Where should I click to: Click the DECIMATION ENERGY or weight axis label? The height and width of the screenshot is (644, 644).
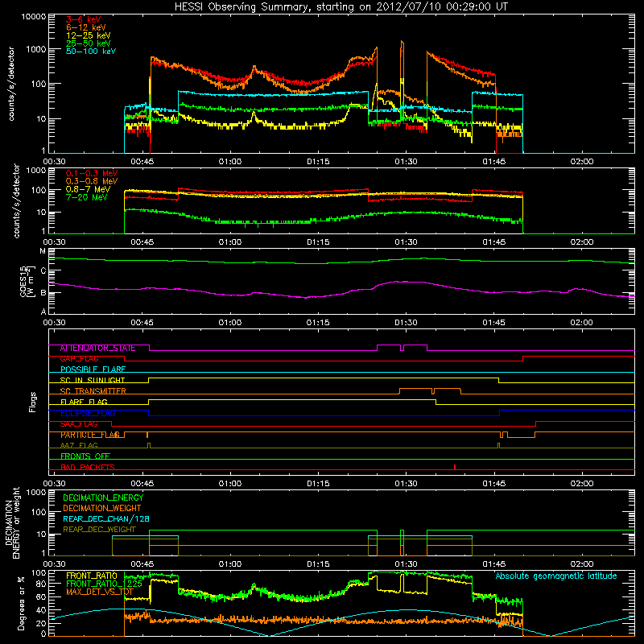(12, 522)
